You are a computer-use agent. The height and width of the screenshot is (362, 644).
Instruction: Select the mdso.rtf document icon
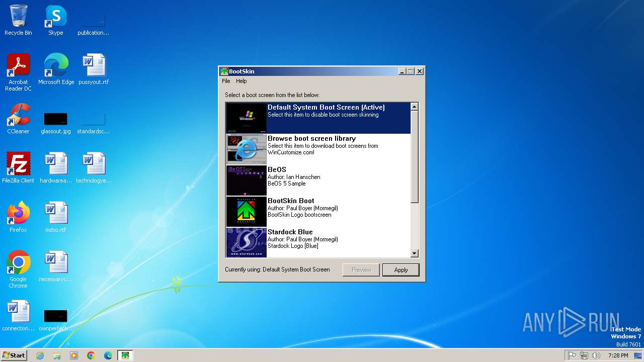tap(56, 217)
